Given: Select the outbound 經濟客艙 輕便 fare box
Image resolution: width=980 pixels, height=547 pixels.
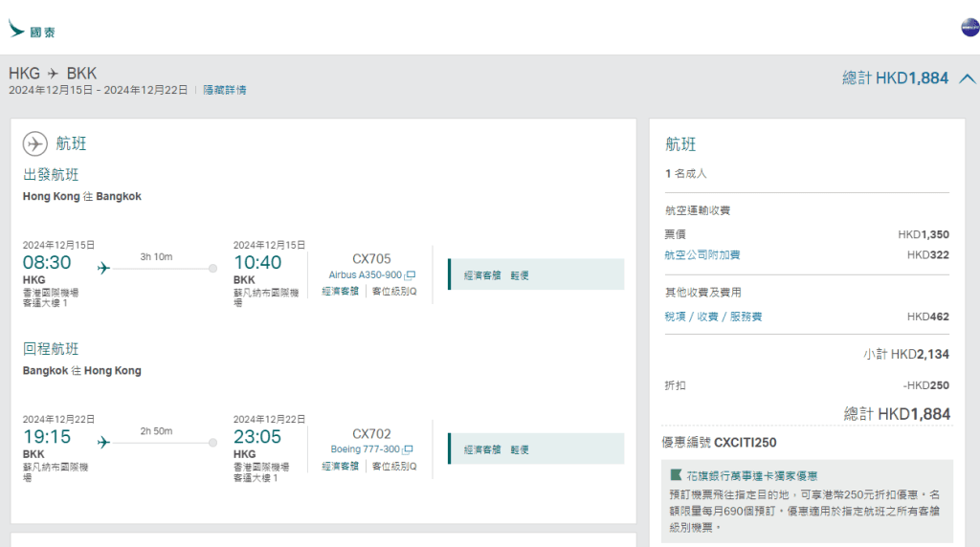Looking at the screenshot, I should 536,274.
